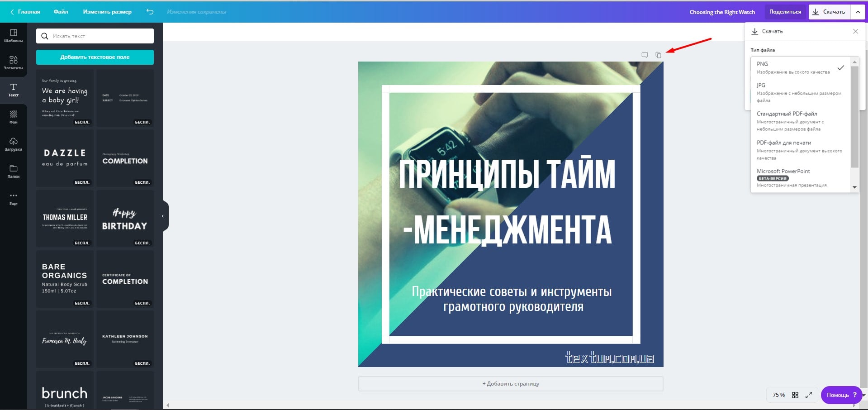
Task: Click the duplicate page icon above canvas
Action: (x=658, y=55)
